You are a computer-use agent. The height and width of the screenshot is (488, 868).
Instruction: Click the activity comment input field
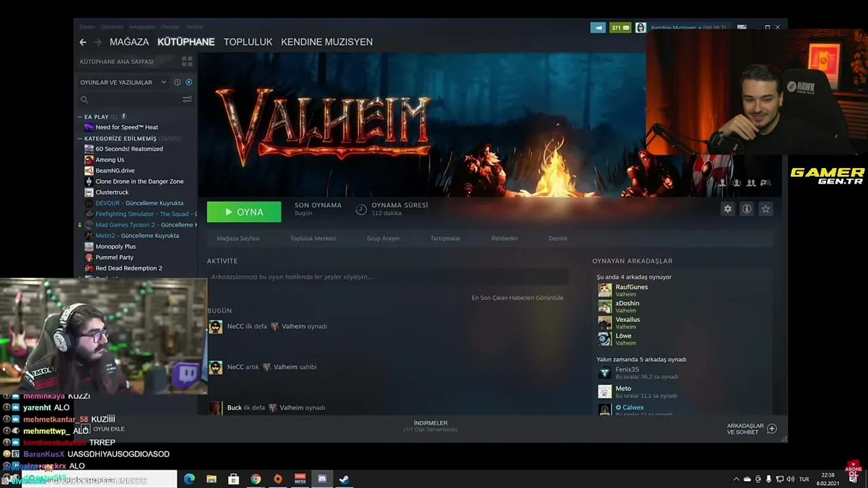388,277
